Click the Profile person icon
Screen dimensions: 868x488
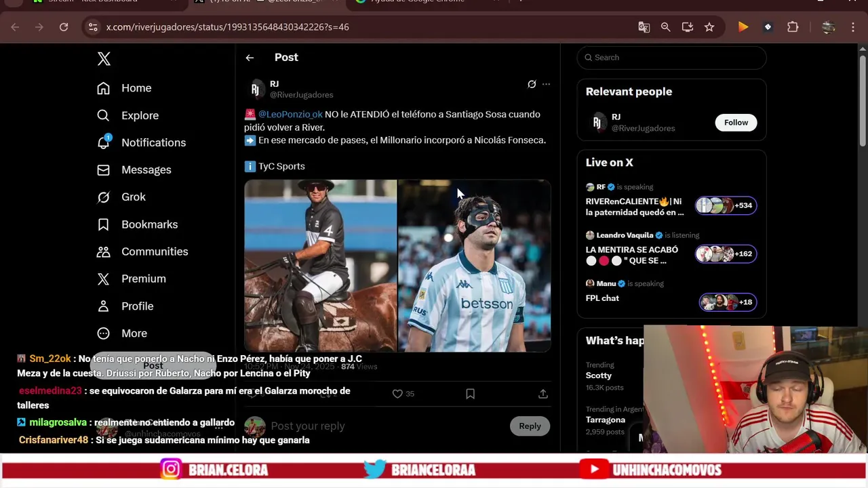pyautogui.click(x=103, y=306)
